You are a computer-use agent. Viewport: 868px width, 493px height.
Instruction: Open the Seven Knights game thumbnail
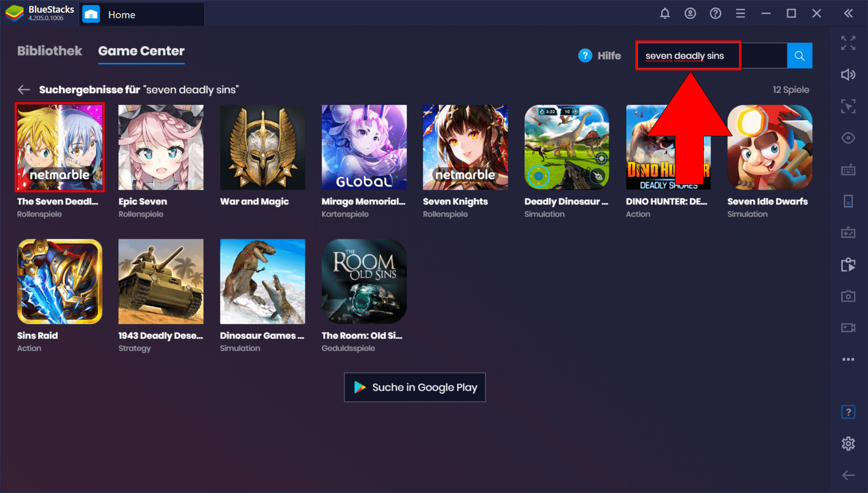(465, 147)
